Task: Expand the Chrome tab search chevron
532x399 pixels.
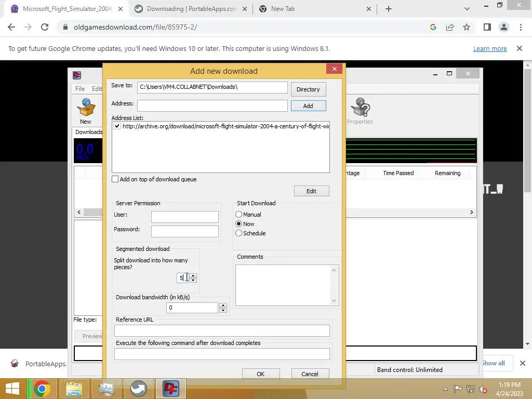Action: (467, 9)
